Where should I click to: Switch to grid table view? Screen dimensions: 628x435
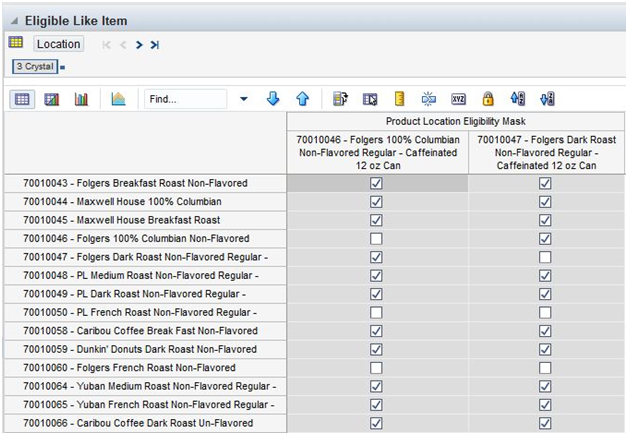[22, 99]
